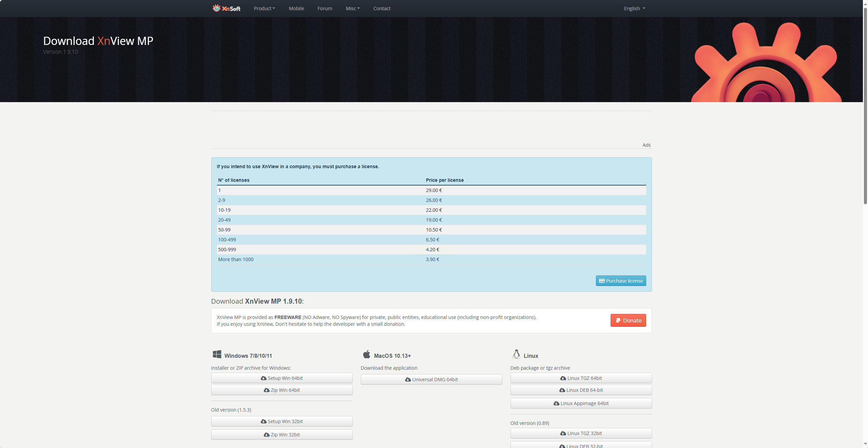Viewport: 868px width, 448px height.
Task: Click the Linux penguin icon
Action: tap(516, 354)
